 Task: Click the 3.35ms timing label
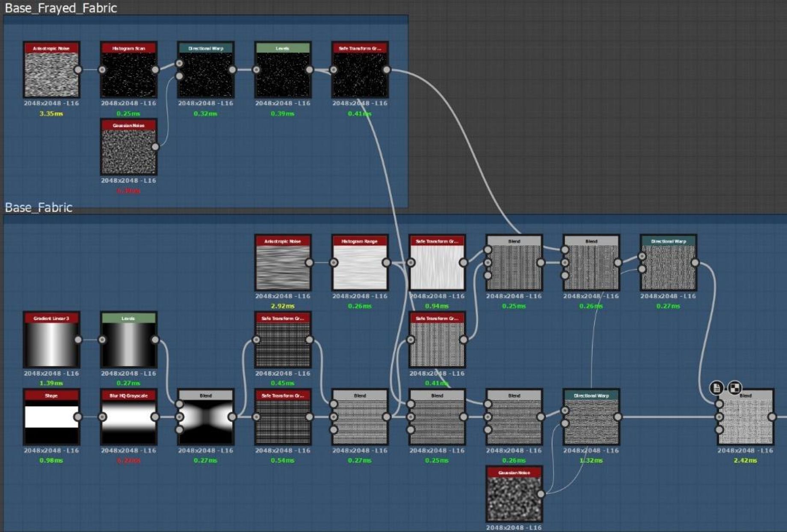(51, 114)
